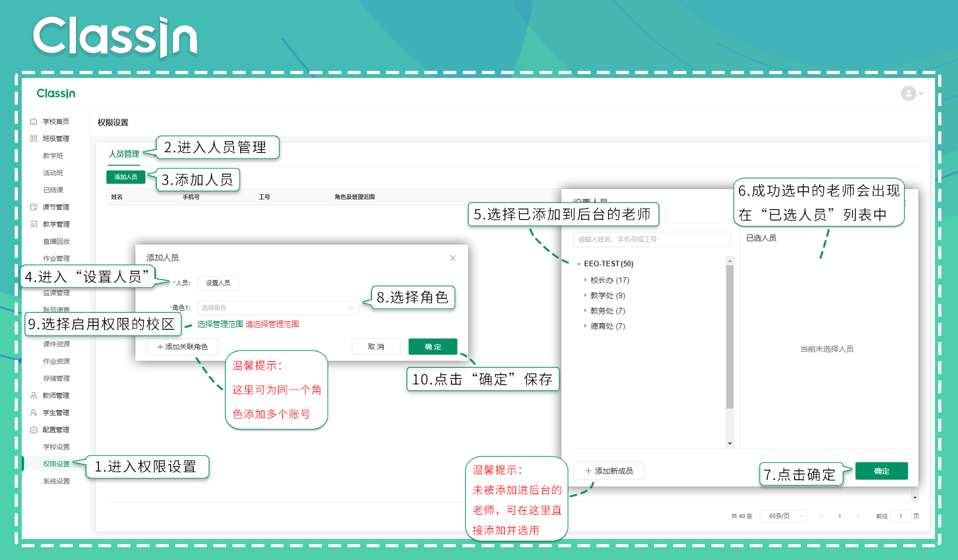Click the name/phone search field in 设置人员
The height and width of the screenshot is (560, 958).
(652, 239)
